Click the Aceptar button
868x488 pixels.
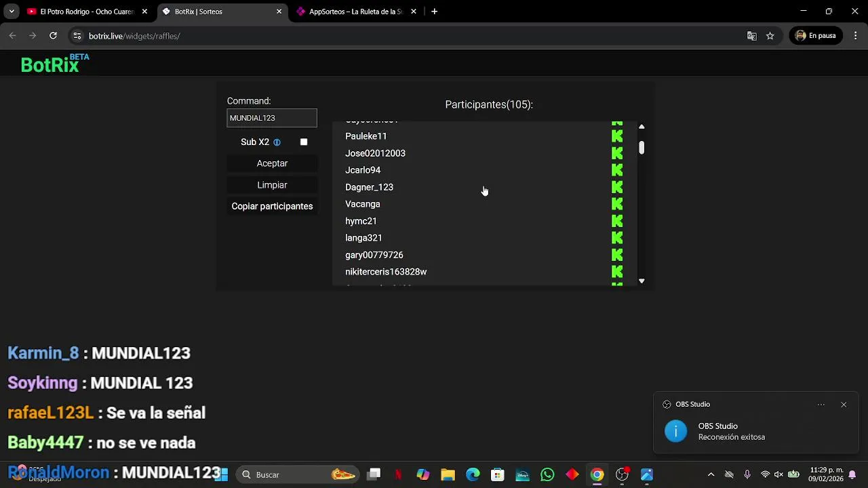coord(272,163)
